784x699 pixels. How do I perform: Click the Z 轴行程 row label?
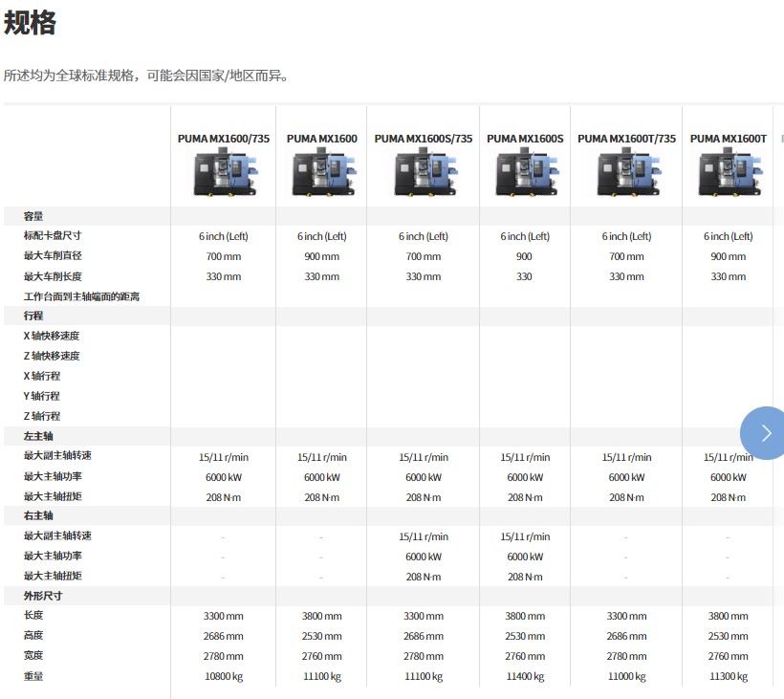(42, 416)
